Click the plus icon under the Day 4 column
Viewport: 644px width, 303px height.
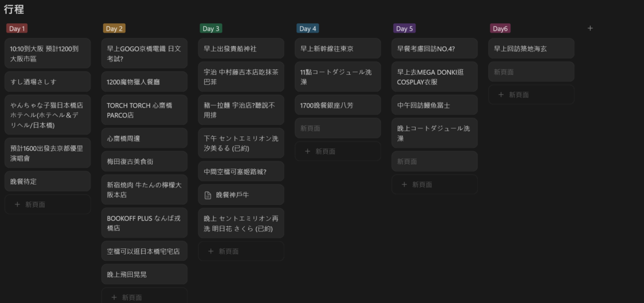[x=307, y=151]
